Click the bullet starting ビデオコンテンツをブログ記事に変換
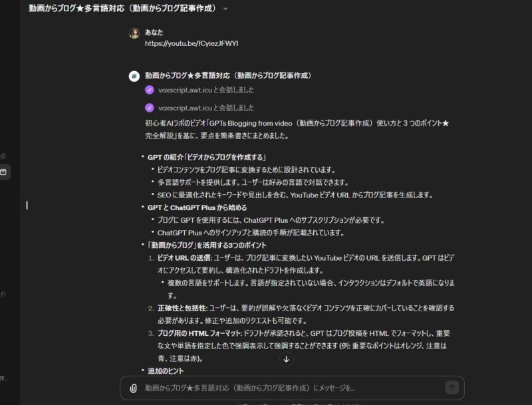532x405 pixels. [x=246, y=170]
